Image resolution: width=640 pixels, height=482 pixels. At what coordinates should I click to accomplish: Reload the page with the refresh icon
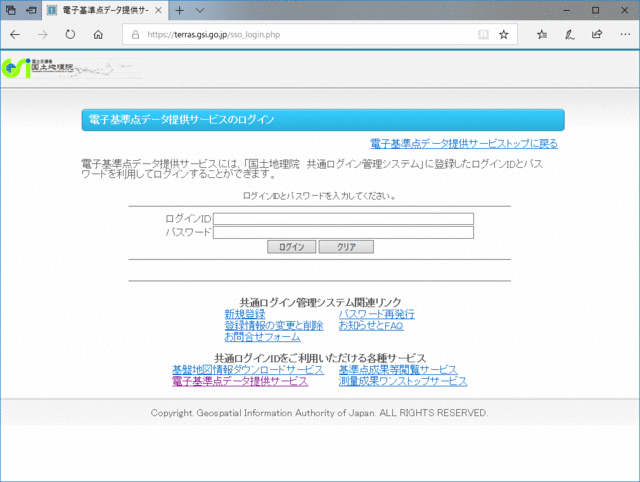70,35
